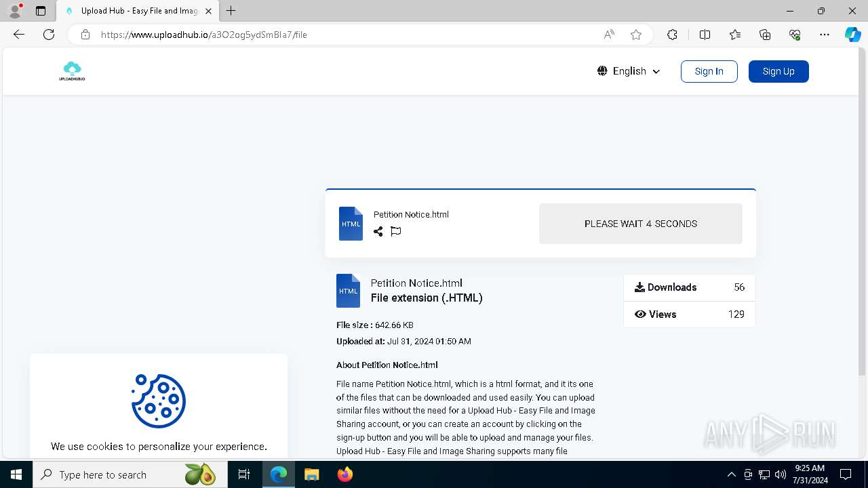Open the Favorites list icon
868x488 pixels.
pos(735,35)
